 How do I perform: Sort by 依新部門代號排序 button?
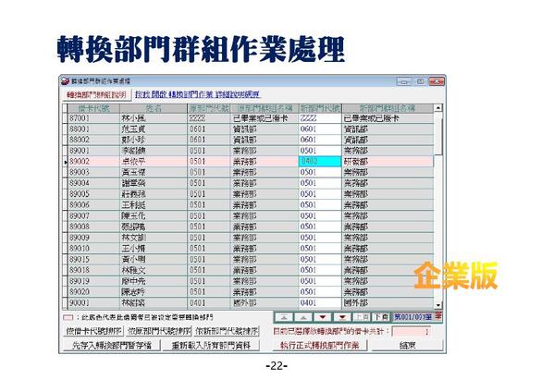pos(227,331)
